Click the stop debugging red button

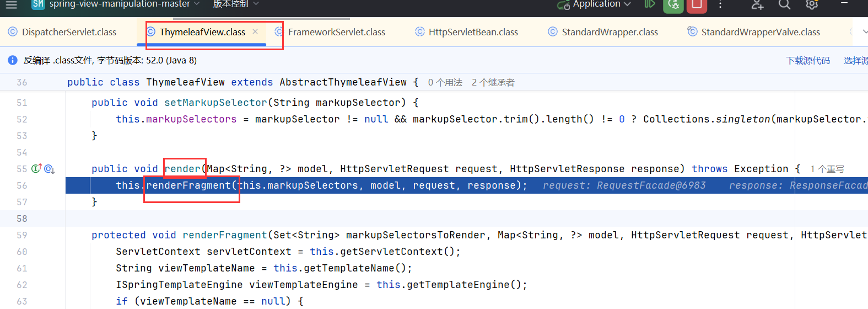(x=697, y=5)
